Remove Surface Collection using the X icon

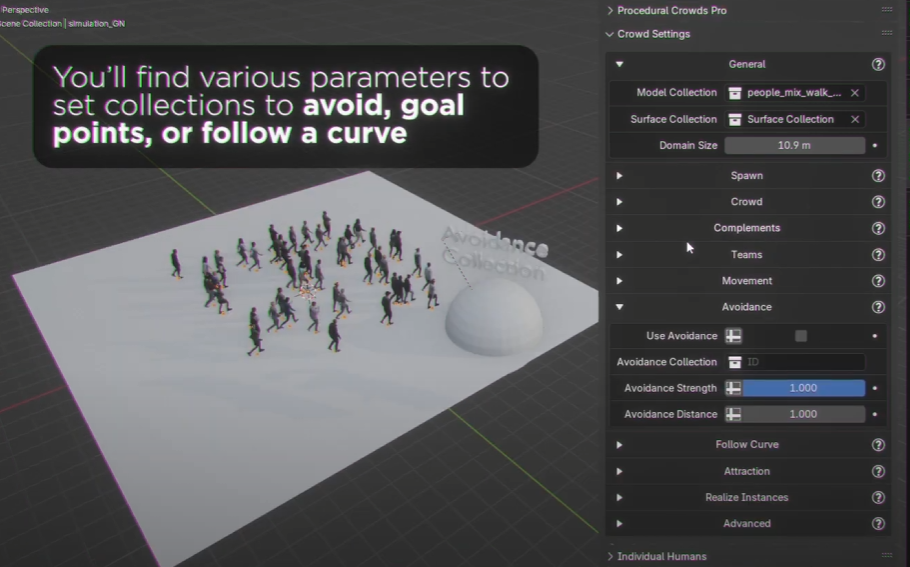pyautogui.click(x=855, y=119)
